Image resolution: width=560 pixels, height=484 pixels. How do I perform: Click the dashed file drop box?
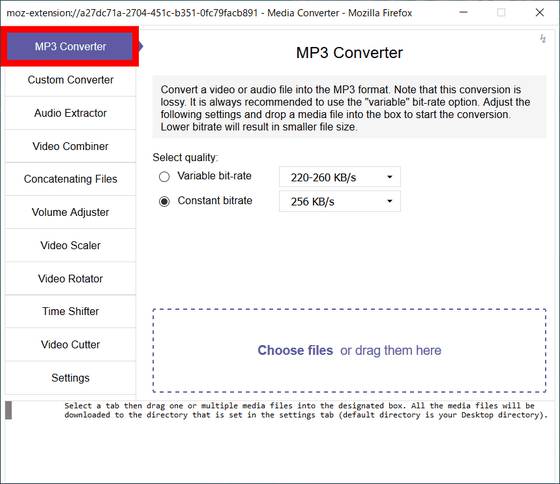tap(349, 350)
